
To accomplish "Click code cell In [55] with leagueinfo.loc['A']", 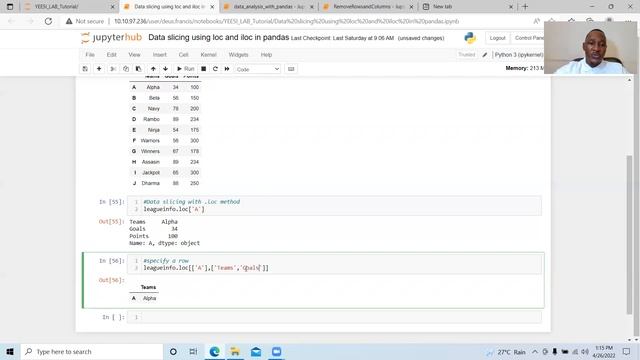I will pyautogui.click(x=334, y=205).
